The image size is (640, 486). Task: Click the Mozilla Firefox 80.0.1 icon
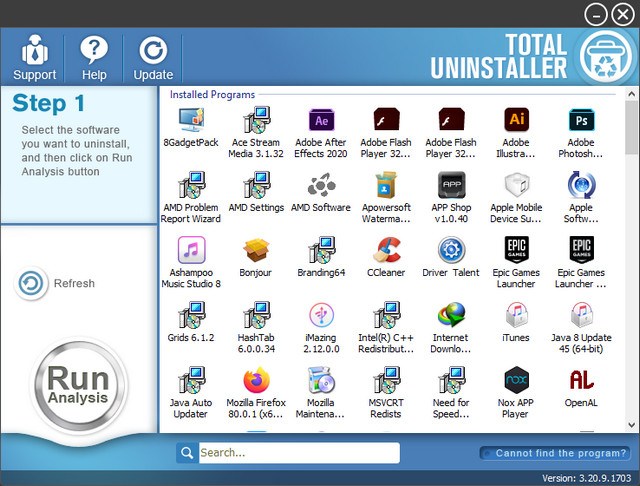pyautogui.click(x=256, y=380)
